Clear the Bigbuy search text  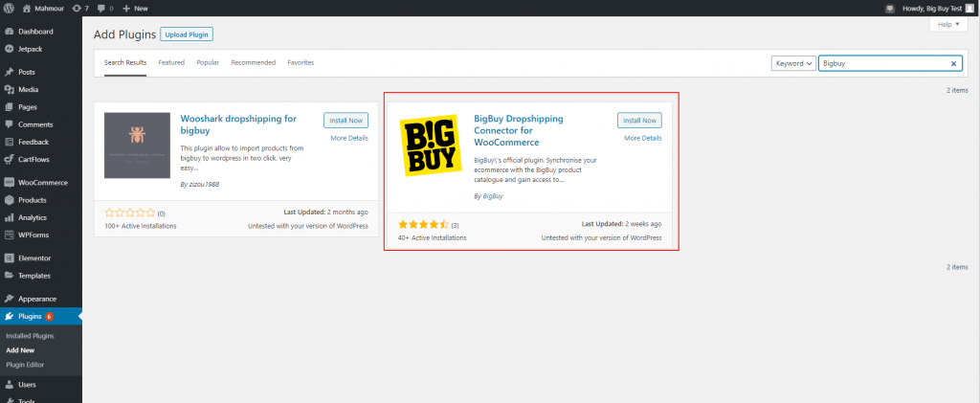[953, 63]
